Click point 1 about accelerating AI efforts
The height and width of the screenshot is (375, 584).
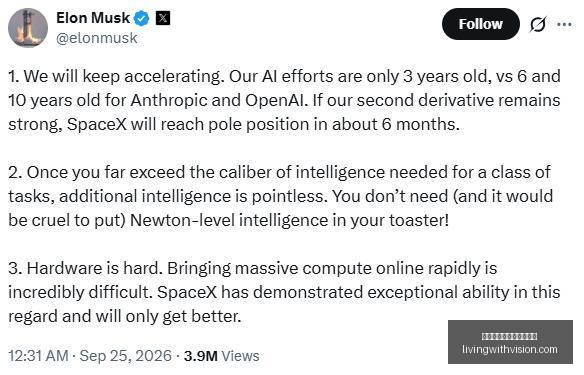pos(284,100)
